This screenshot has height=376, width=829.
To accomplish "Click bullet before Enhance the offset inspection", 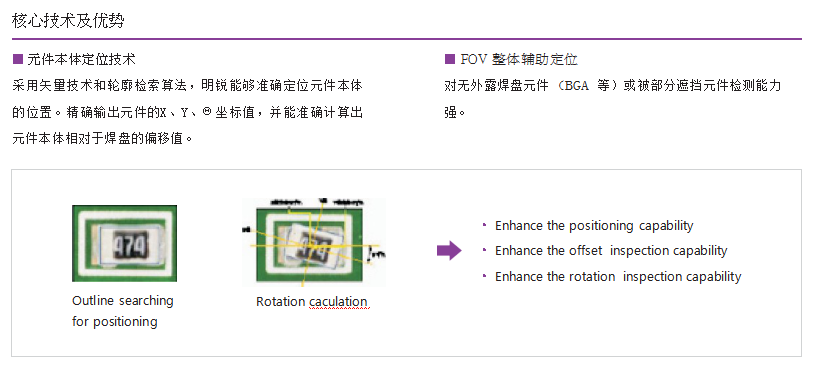I will (484, 250).
